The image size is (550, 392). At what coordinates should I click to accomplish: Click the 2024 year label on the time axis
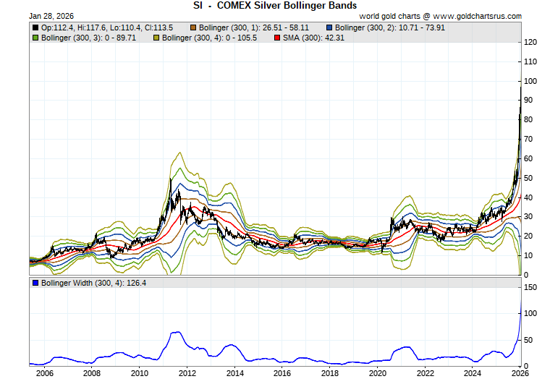pyautogui.click(x=473, y=373)
